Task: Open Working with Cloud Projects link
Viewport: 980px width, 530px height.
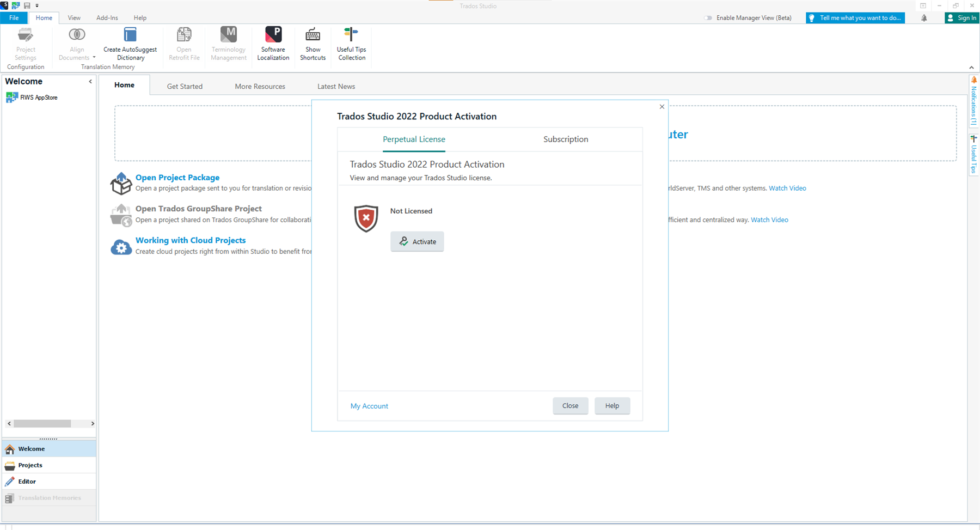Action: 191,240
